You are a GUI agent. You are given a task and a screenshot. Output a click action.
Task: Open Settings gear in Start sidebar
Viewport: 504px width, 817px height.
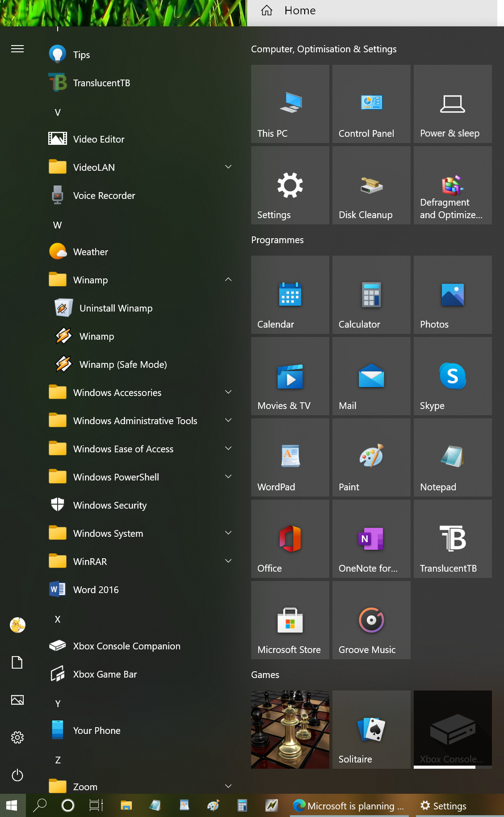(x=17, y=737)
